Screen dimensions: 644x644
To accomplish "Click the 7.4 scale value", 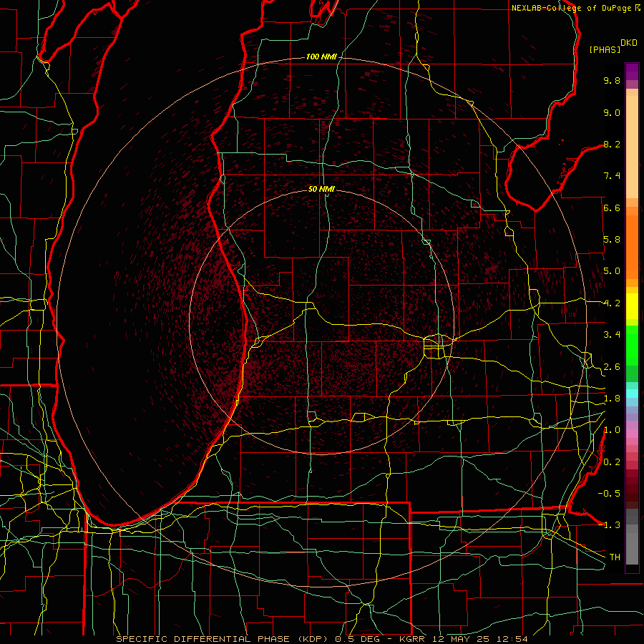I will click(612, 176).
